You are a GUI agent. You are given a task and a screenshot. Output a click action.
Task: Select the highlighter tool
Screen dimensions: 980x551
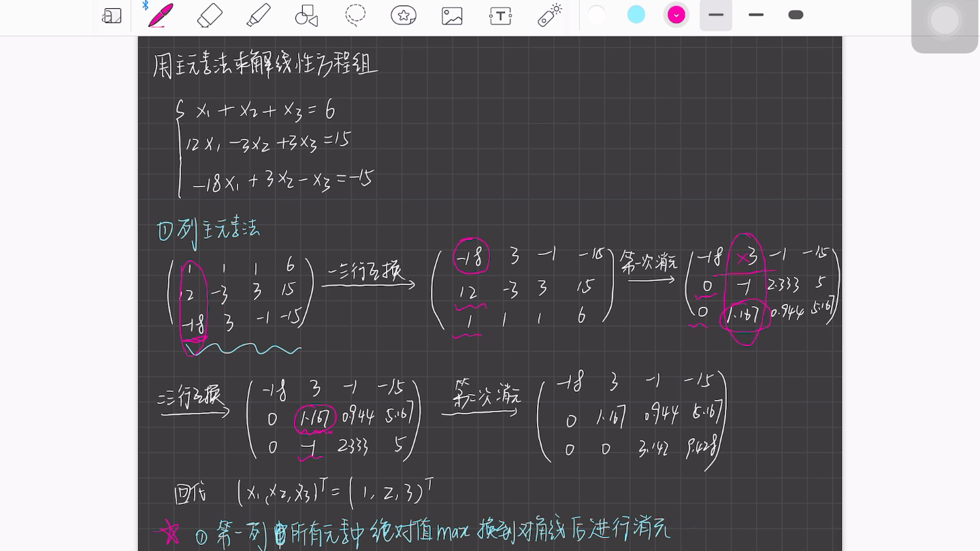pyautogui.click(x=259, y=16)
